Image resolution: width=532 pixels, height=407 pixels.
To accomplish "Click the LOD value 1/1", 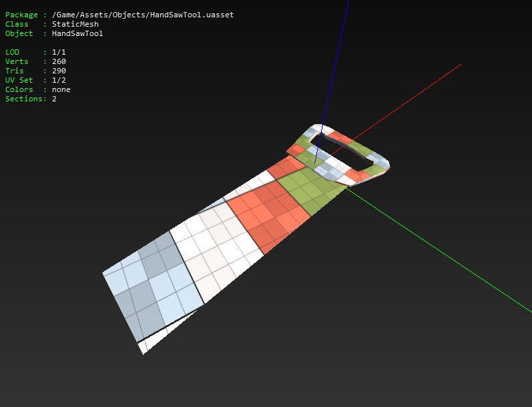I will 59,52.
